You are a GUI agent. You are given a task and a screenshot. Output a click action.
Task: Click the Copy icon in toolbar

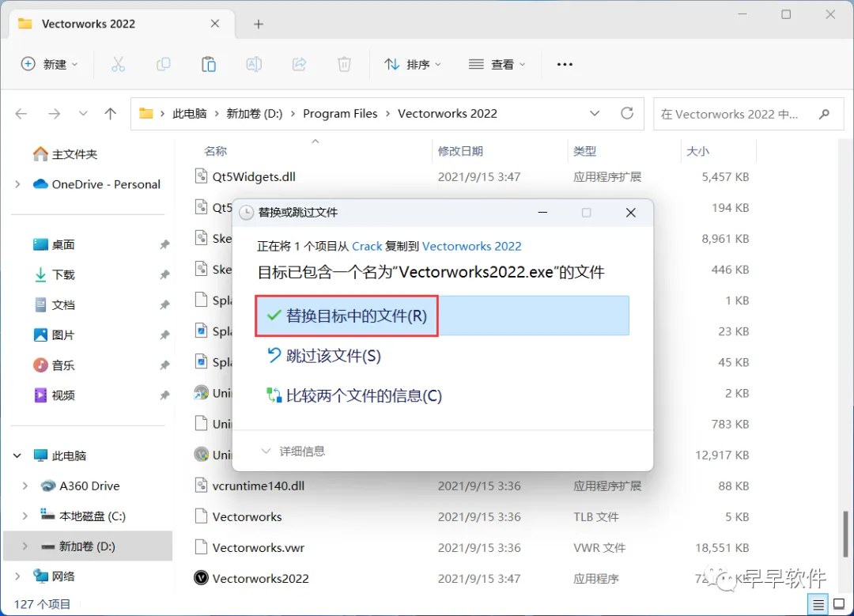(164, 64)
